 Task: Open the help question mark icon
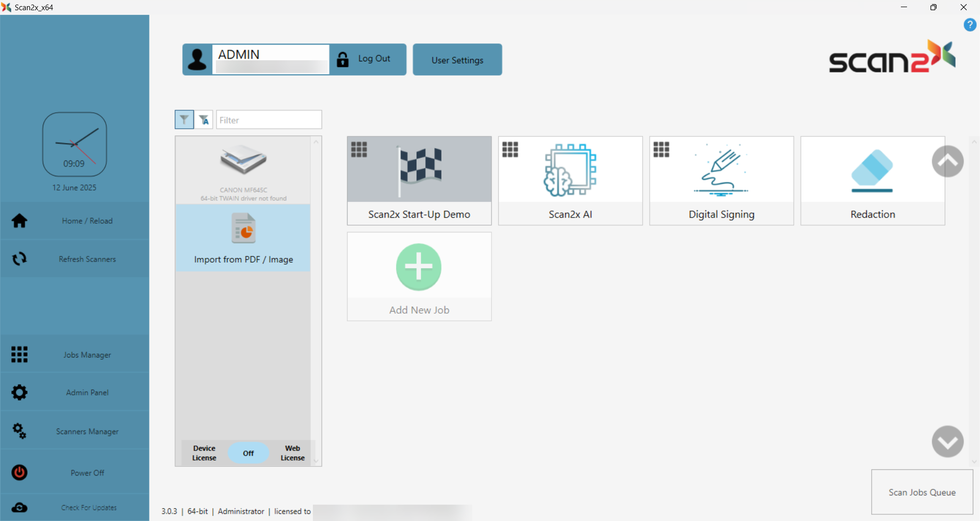tap(970, 25)
